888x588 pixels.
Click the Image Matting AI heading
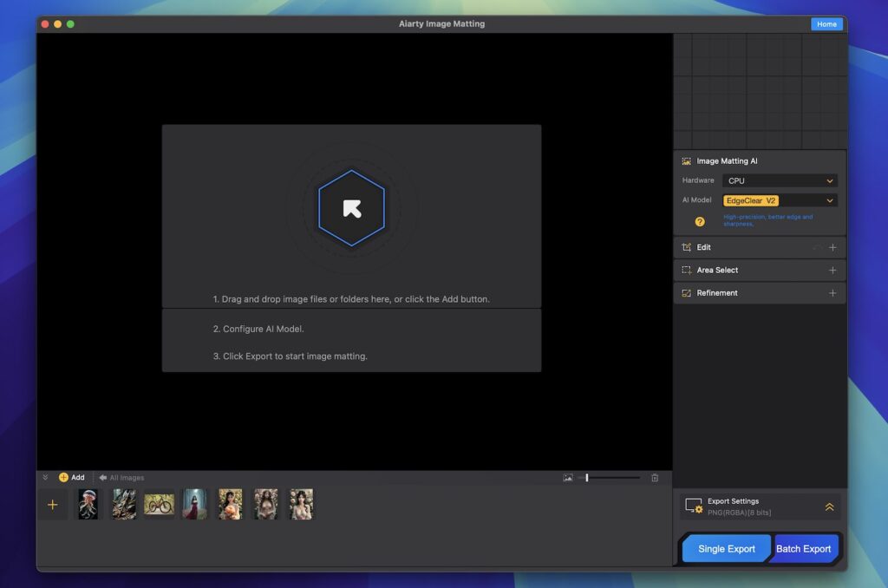point(727,161)
